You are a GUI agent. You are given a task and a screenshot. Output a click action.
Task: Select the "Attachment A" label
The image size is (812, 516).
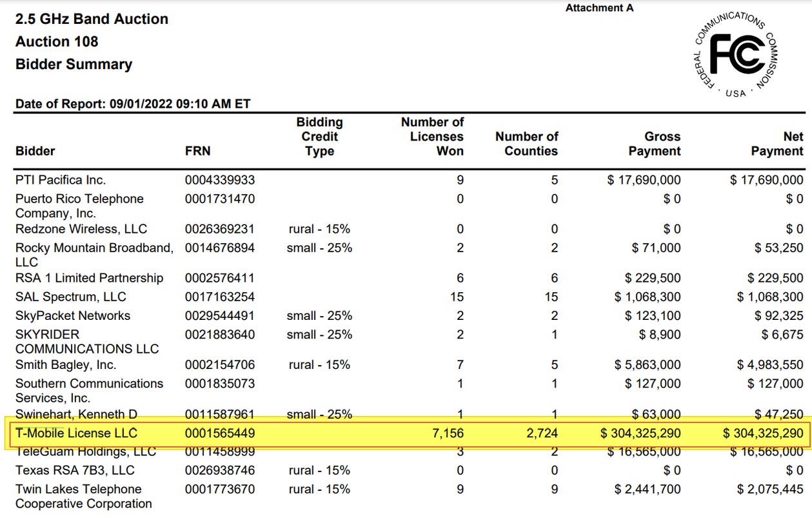(599, 8)
